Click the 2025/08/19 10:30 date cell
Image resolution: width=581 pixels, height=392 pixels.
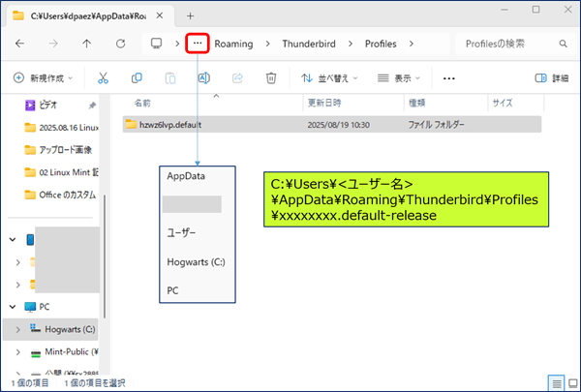(x=338, y=125)
